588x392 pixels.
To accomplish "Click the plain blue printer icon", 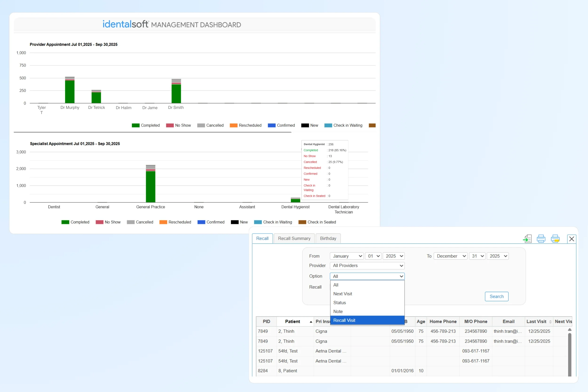I will click(541, 238).
